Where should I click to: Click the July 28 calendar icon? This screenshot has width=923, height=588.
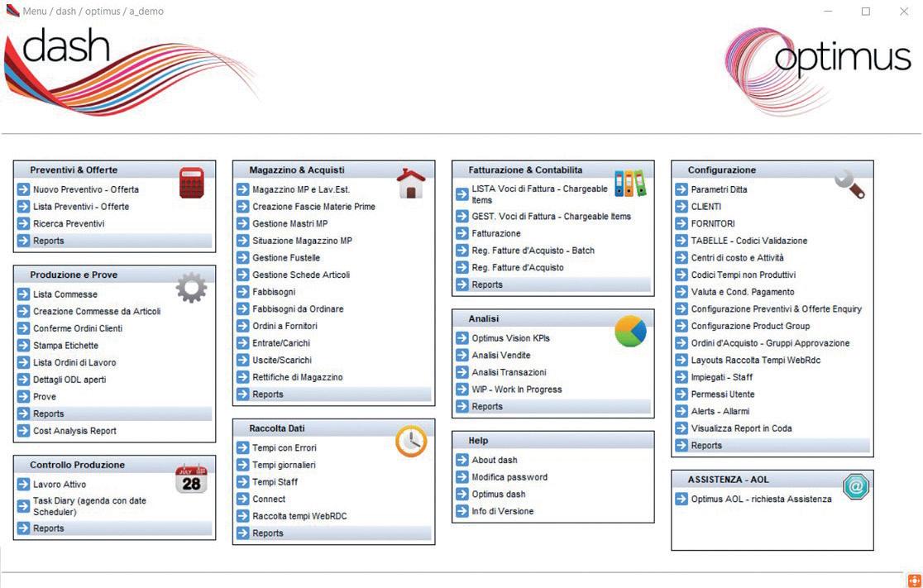tap(191, 479)
